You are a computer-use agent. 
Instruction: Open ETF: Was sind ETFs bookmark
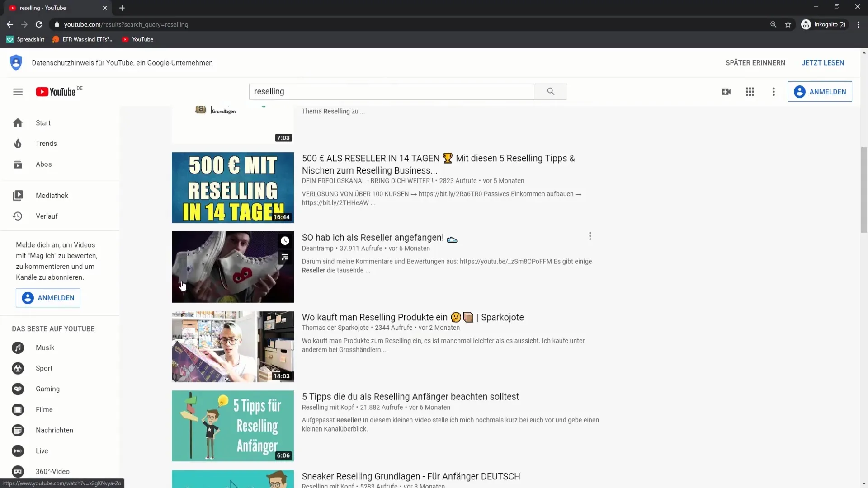click(x=83, y=39)
